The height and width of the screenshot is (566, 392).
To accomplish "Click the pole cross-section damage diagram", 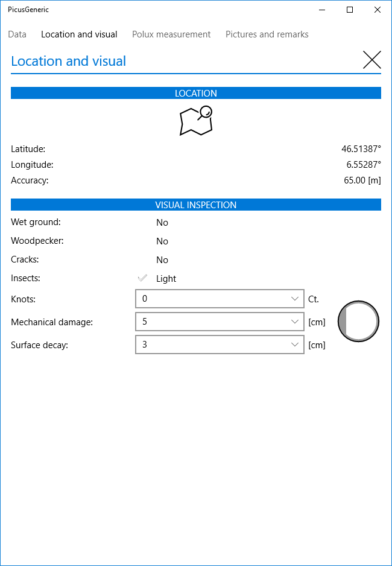I will click(358, 321).
